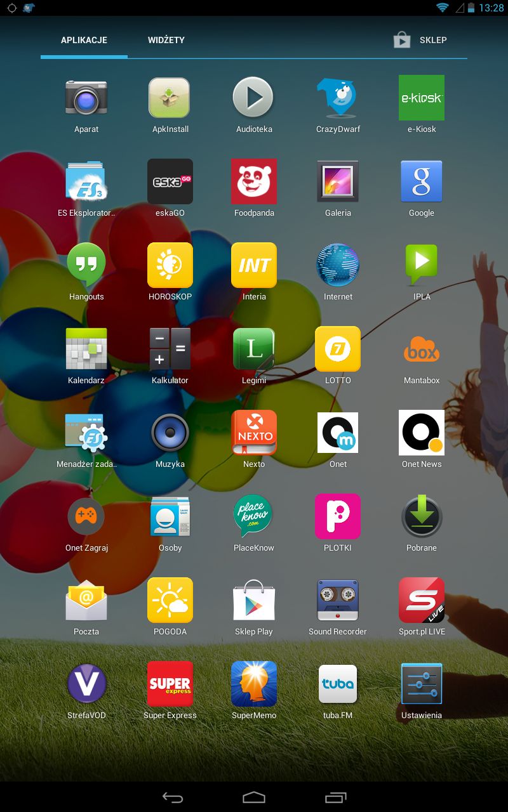
Task: Tap the 13:28 clock
Action: pyautogui.click(x=491, y=8)
